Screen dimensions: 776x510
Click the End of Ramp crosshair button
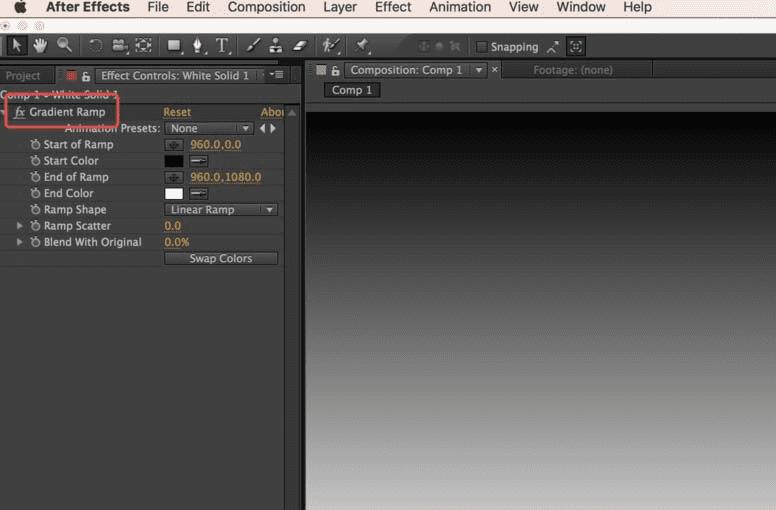pos(174,177)
